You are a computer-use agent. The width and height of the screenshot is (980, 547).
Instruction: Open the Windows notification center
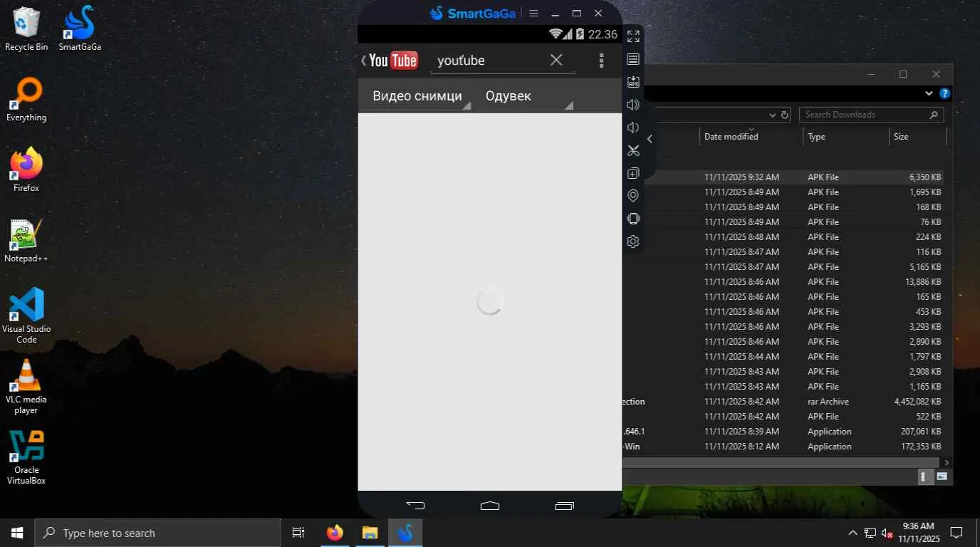point(956,533)
